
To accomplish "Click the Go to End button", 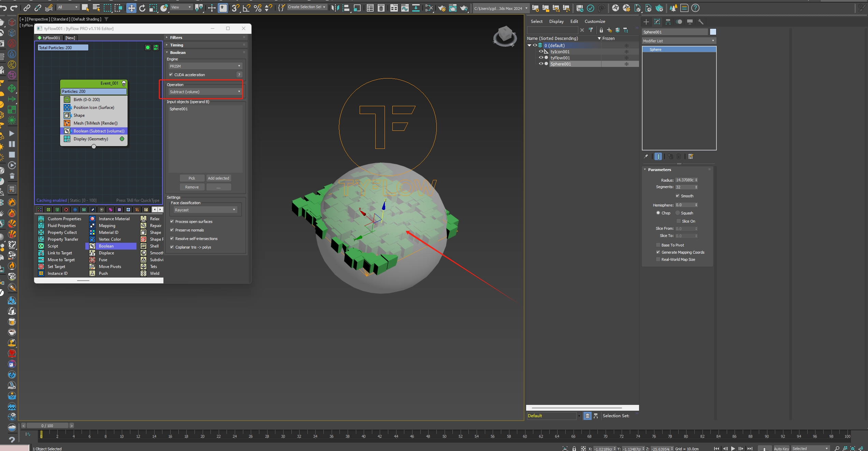I will click(x=749, y=448).
